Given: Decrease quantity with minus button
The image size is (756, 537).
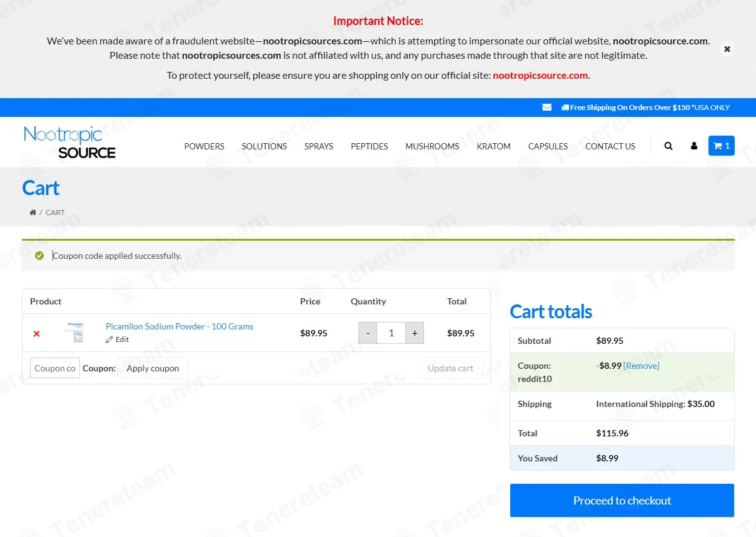Looking at the screenshot, I should 368,333.
